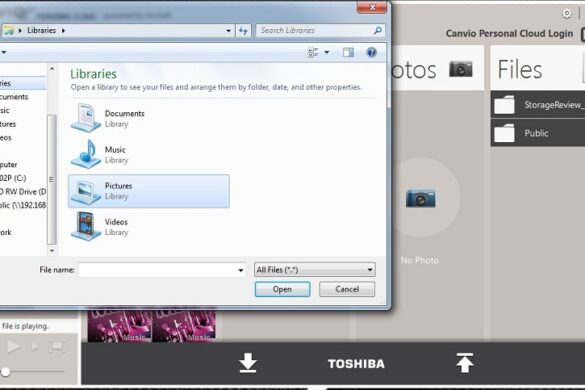585x390 pixels.
Task: Open the address bar history dropdown
Action: click(x=228, y=31)
